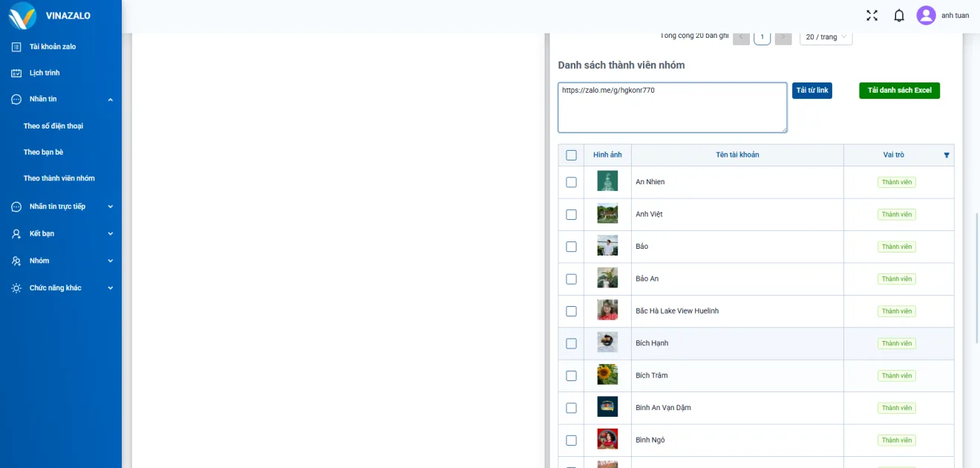Screen dimensions: 980x468
Task: Click the Tải danh sách Excel button
Action: coord(899,91)
